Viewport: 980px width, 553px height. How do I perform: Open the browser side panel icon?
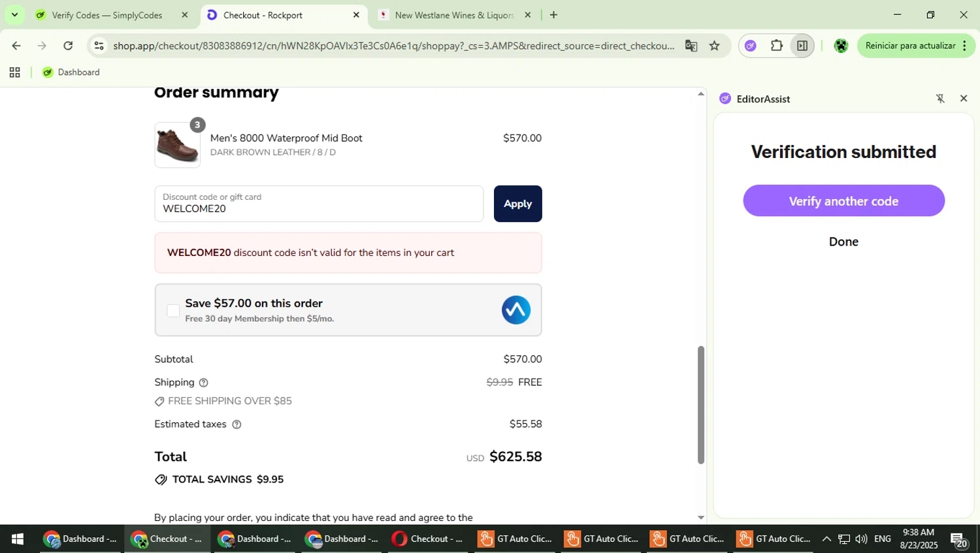802,45
